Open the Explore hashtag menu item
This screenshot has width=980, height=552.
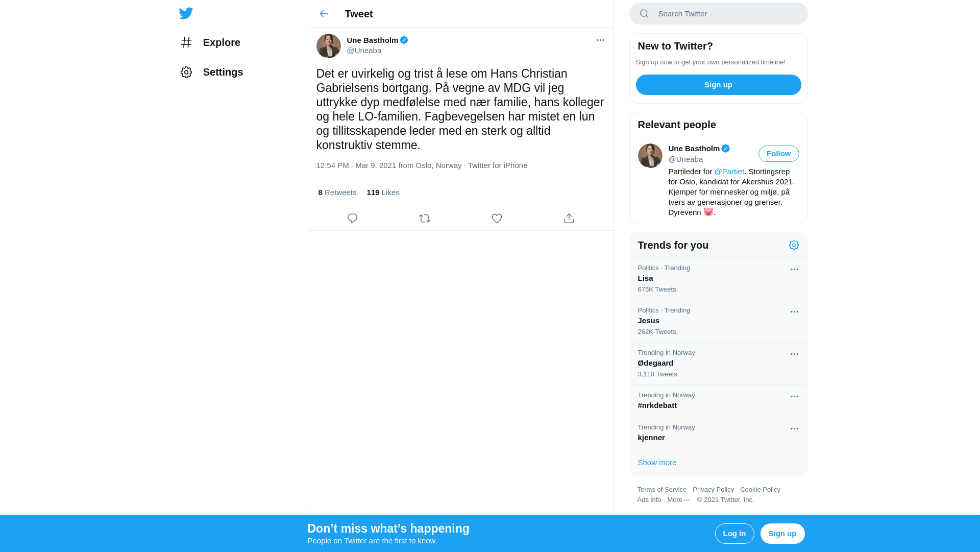(210, 42)
